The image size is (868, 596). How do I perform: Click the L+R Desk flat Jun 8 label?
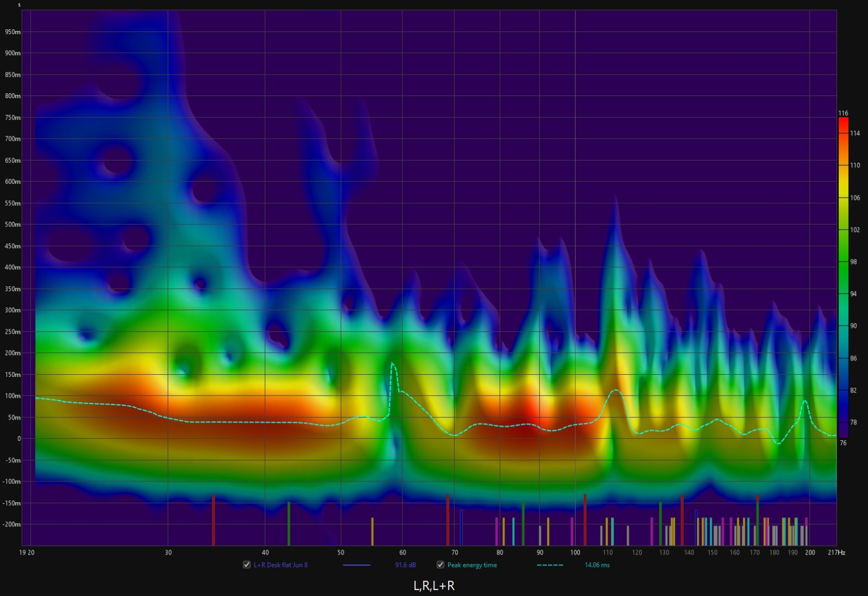pyautogui.click(x=280, y=565)
